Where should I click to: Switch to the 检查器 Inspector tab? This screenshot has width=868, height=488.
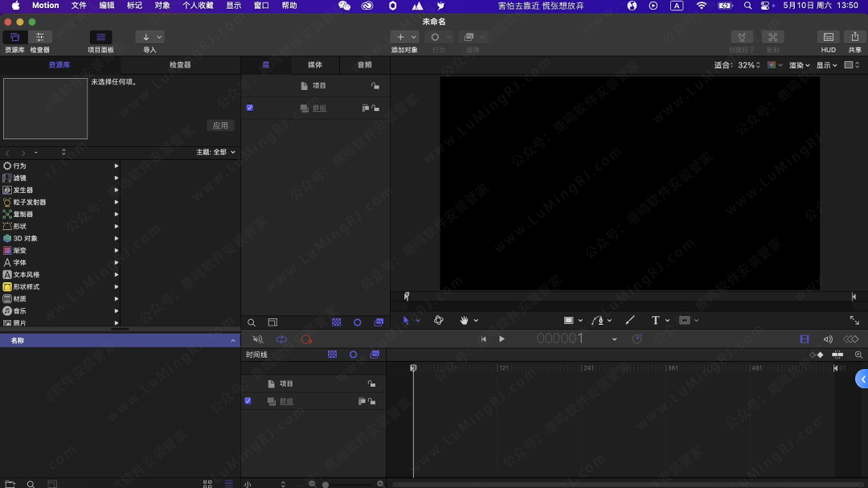[x=180, y=65]
